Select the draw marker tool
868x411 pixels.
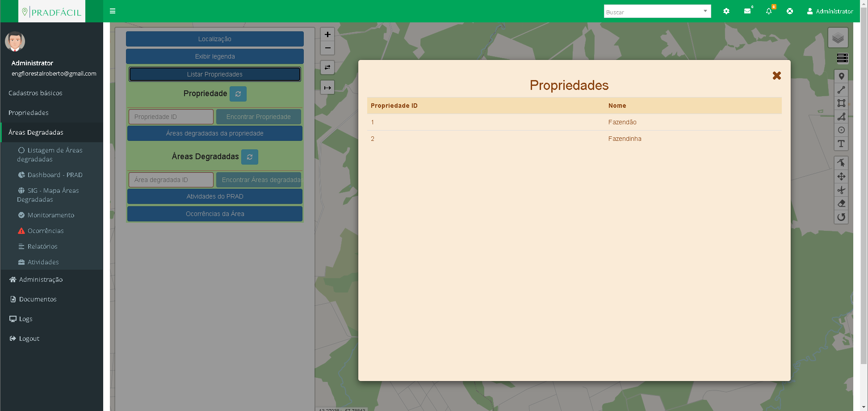(841, 76)
